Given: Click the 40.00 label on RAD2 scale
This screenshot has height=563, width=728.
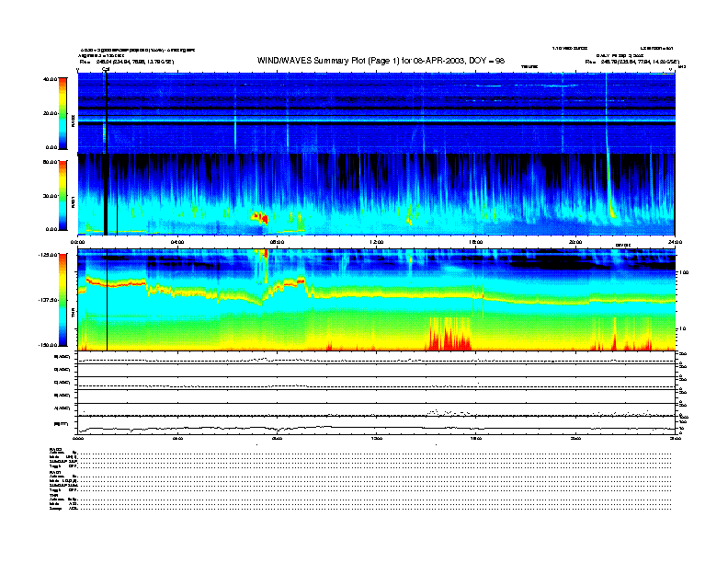Looking at the screenshot, I should coord(50,79).
